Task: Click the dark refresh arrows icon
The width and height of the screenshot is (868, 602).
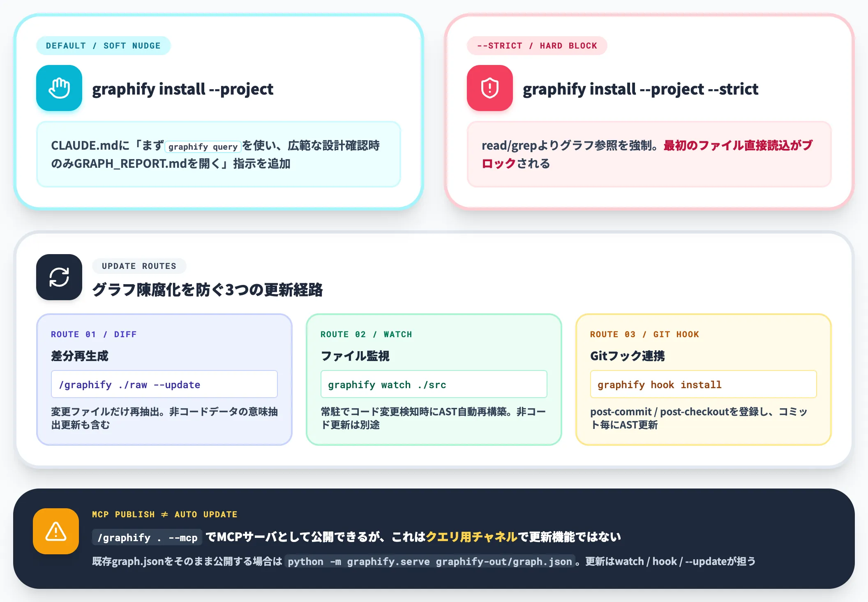Action: [59, 277]
